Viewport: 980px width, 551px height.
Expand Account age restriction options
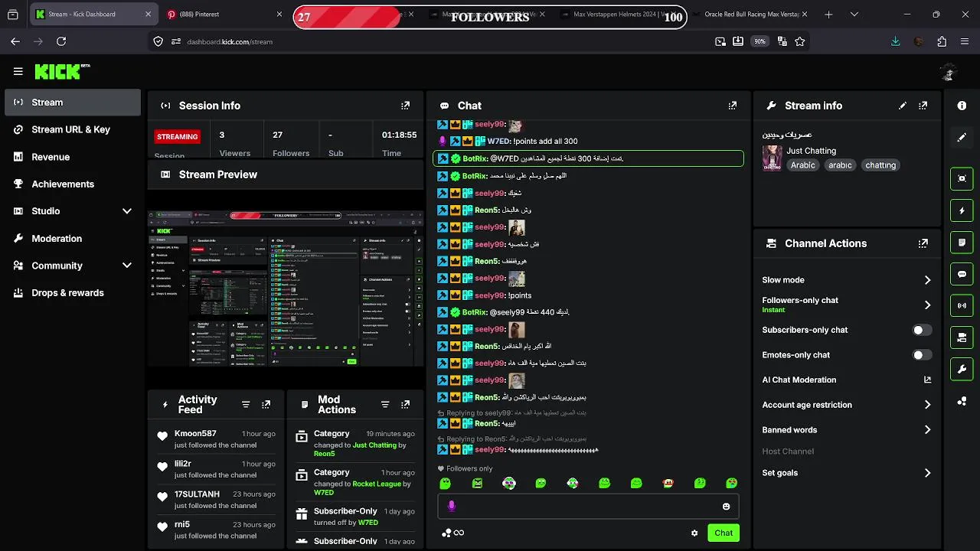(927, 405)
